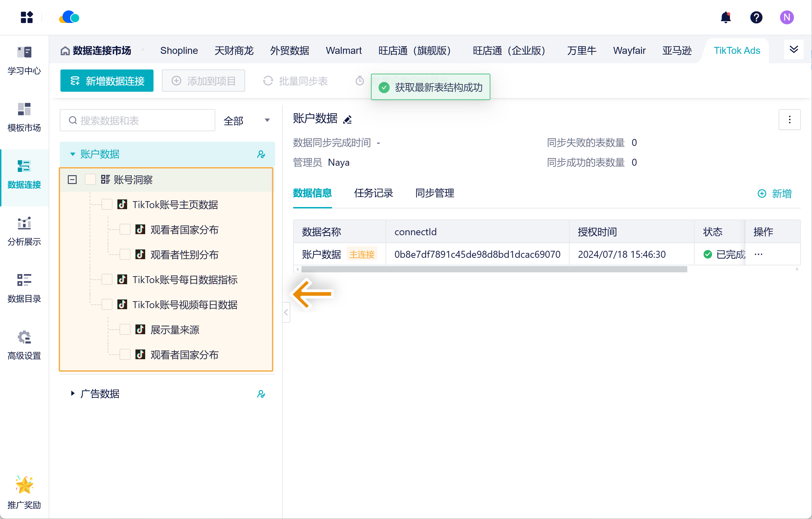Screen dimensions: 812x519
Task: Click the edit pencil next to 账户数据 title
Action: click(x=347, y=120)
